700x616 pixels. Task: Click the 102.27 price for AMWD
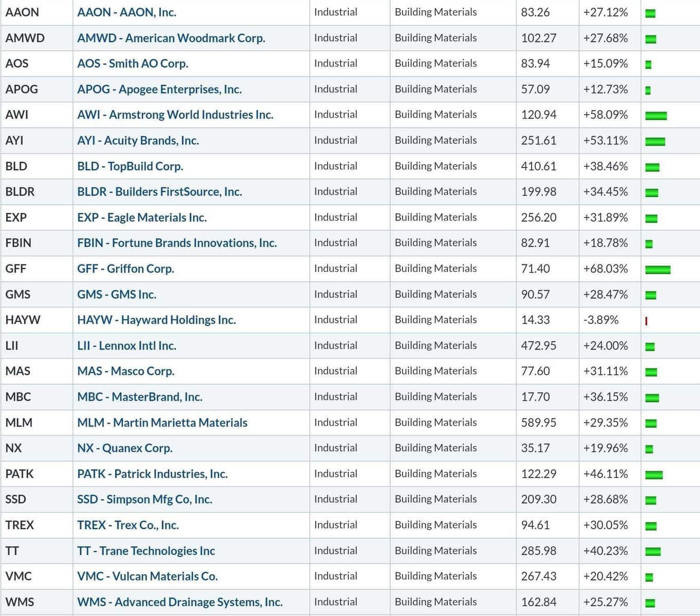[x=538, y=38]
